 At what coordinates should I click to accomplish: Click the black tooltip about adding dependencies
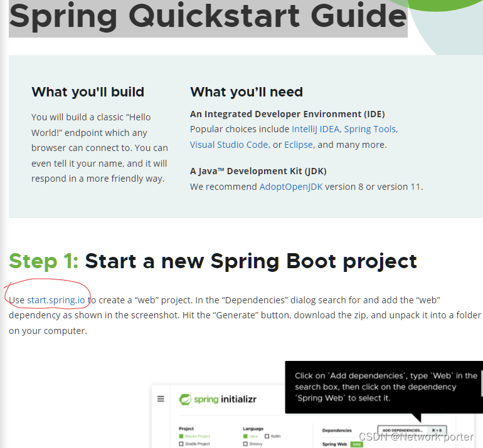384,387
